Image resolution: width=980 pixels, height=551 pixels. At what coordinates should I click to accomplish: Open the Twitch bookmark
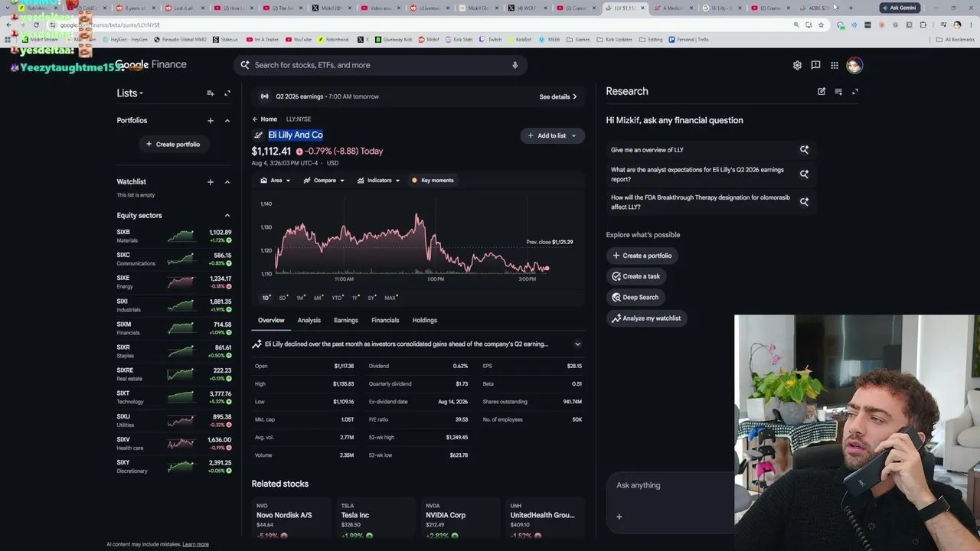click(491, 39)
